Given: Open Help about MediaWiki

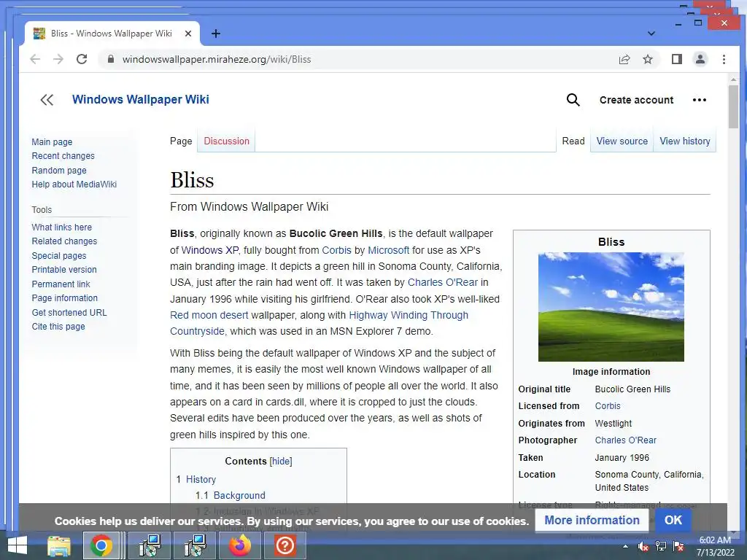Looking at the screenshot, I should 74,184.
